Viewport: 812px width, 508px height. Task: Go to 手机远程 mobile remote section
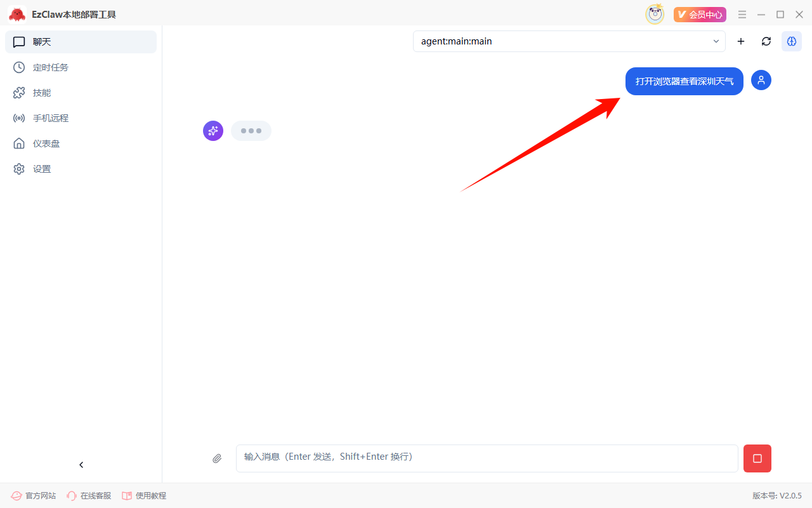pyautogui.click(x=51, y=118)
